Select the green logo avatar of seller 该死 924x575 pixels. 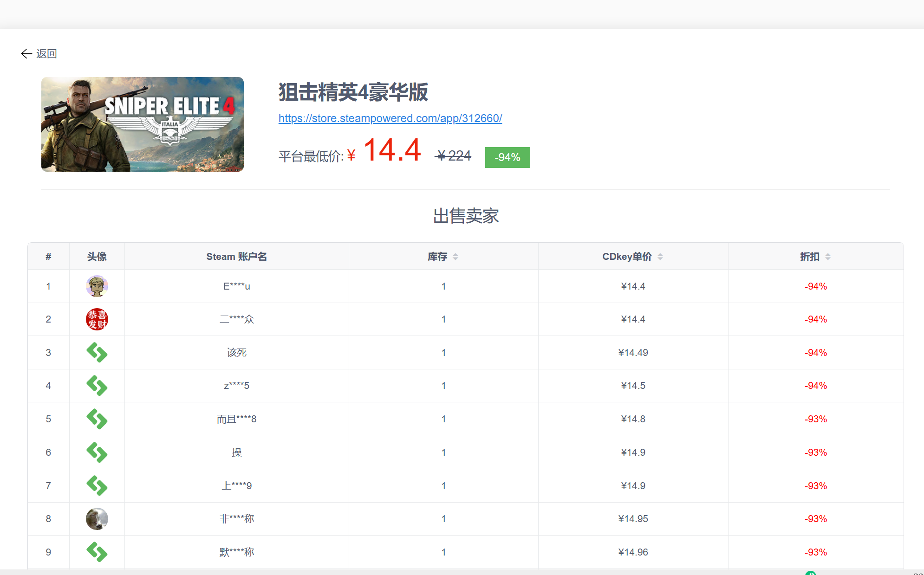pos(97,352)
